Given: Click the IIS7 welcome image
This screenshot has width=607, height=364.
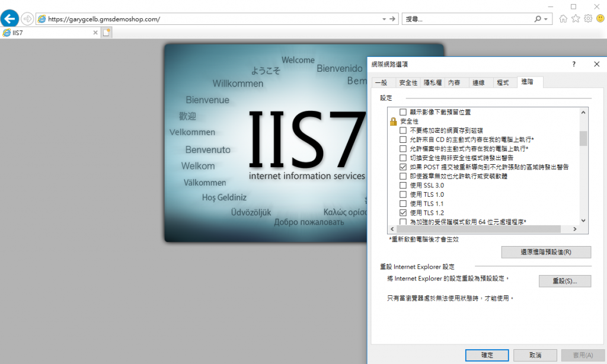Looking at the screenshot, I should [266, 143].
